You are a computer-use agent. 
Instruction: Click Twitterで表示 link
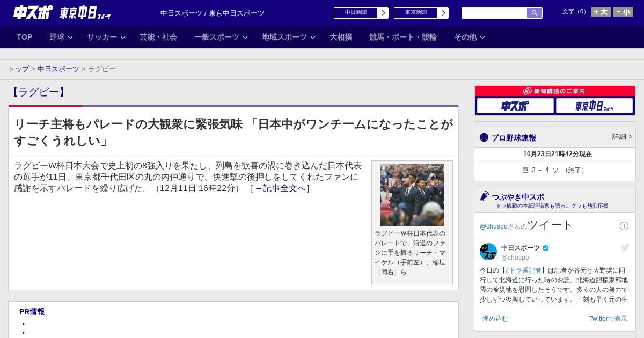(x=608, y=319)
